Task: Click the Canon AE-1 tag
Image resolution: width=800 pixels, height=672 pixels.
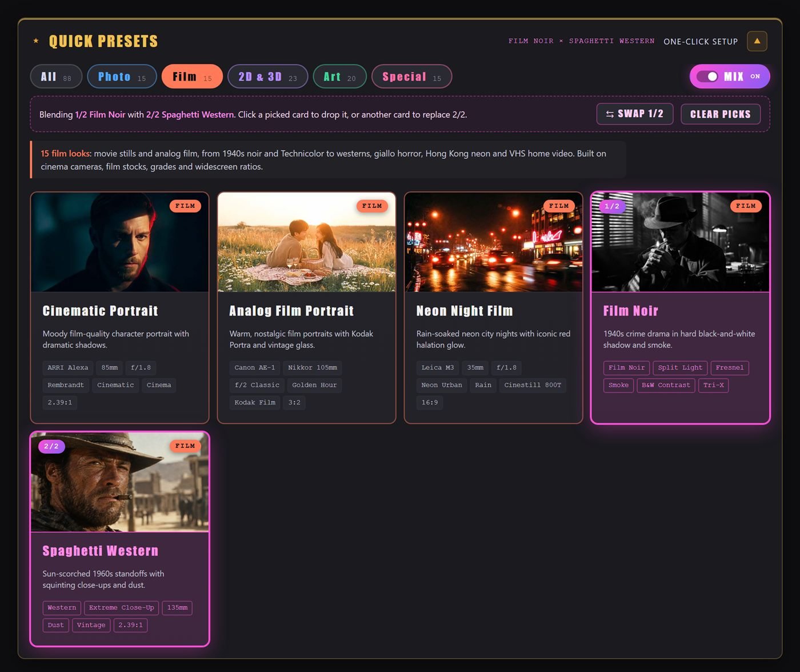Action: pyautogui.click(x=255, y=368)
